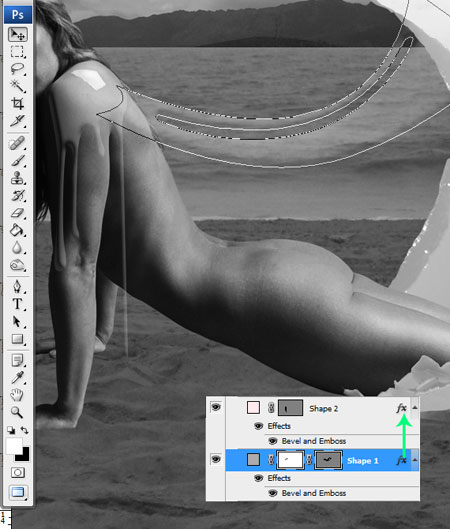Select the Sponge tool
Image resolution: width=450 pixels, height=529 pixels.
point(18,265)
